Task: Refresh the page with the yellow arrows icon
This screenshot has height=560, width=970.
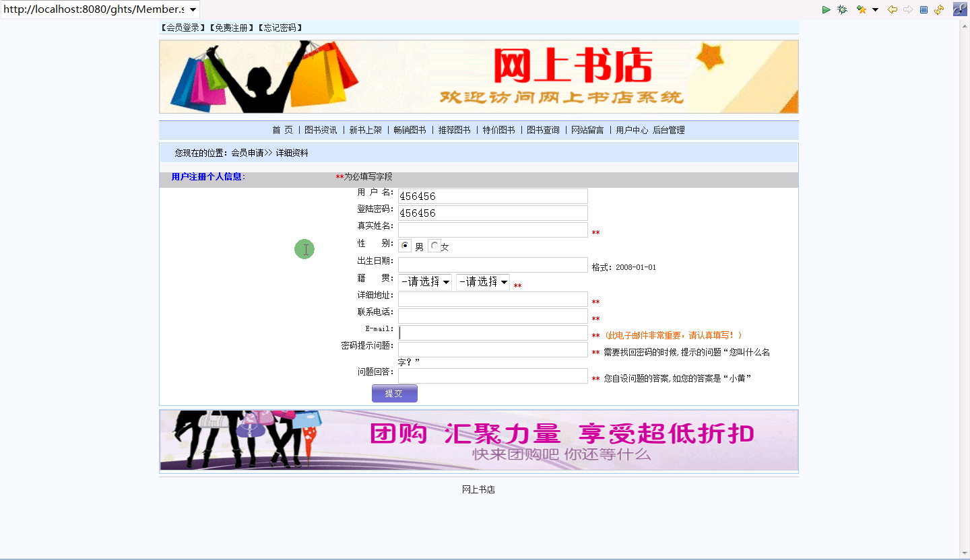Action: 939,9
